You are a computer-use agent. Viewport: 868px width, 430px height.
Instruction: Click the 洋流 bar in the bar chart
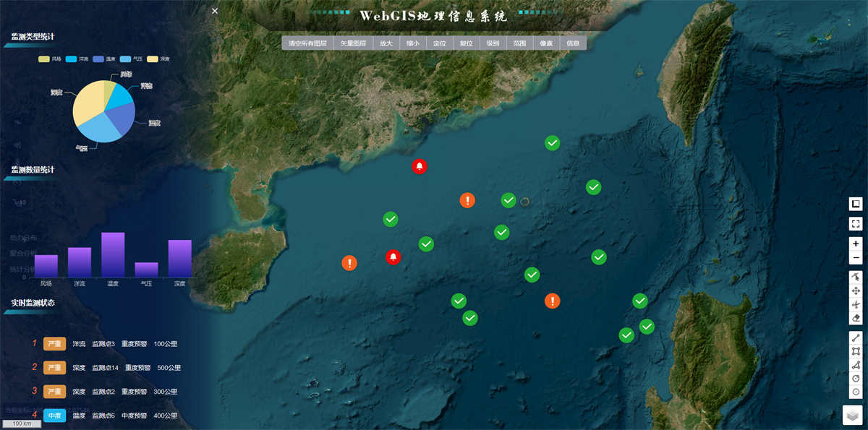pos(80,262)
